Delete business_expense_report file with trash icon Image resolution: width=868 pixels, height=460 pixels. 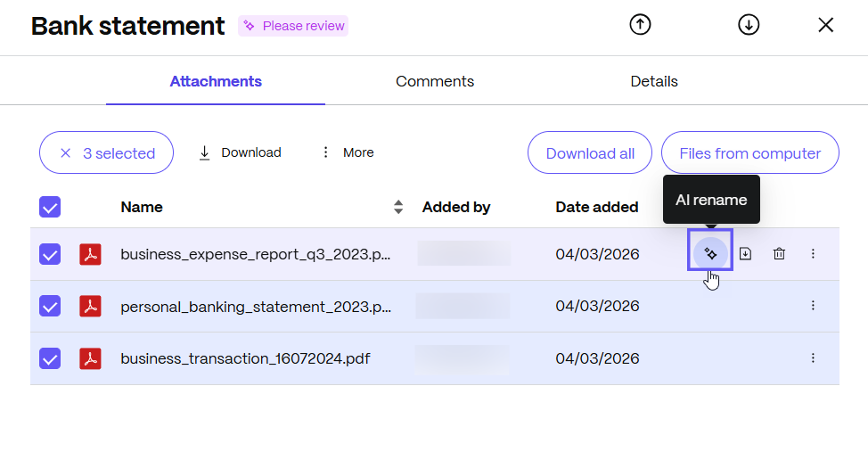tap(779, 254)
